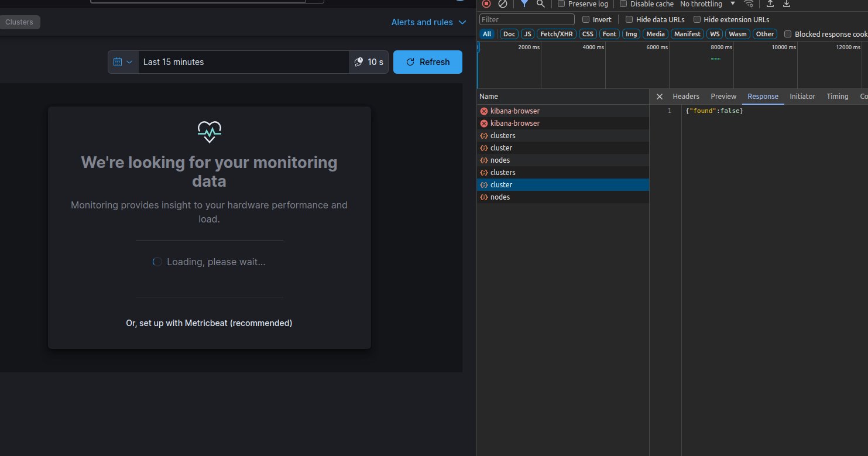Check Hide extension URLs
This screenshot has width=868, height=456.
(x=697, y=19)
